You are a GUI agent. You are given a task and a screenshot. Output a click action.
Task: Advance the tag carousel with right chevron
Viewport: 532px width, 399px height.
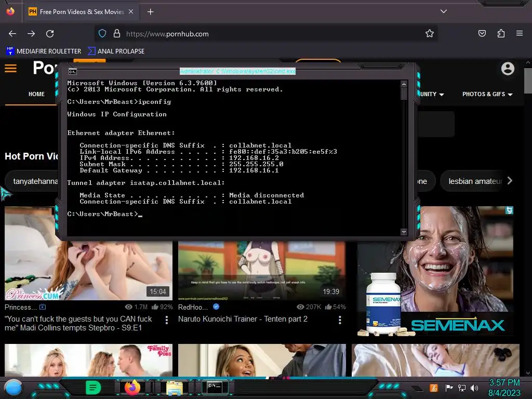(x=510, y=181)
